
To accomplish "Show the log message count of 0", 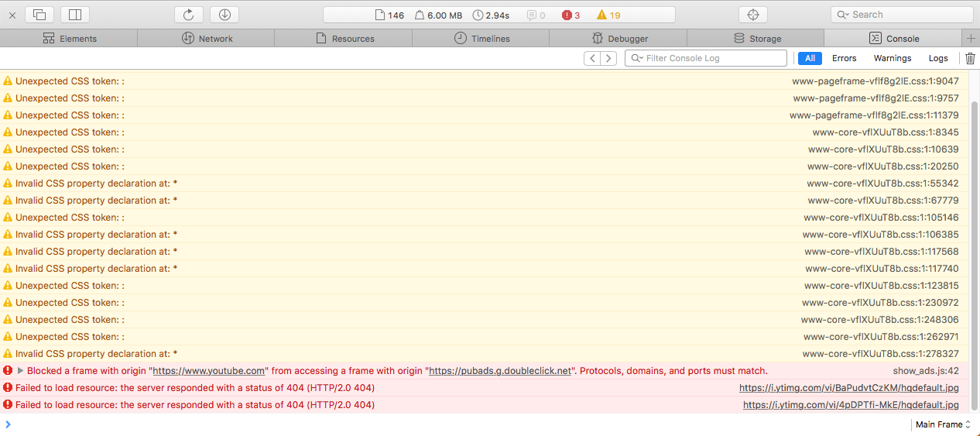I will [536, 15].
